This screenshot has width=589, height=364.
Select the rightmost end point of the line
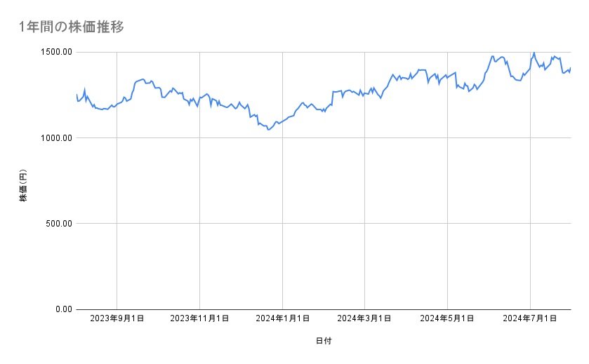pyautogui.click(x=571, y=68)
